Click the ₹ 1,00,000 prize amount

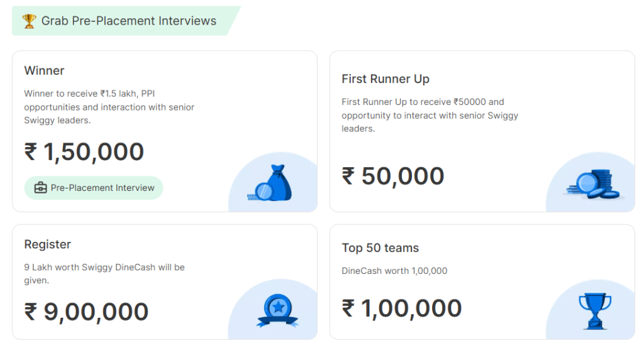(402, 308)
